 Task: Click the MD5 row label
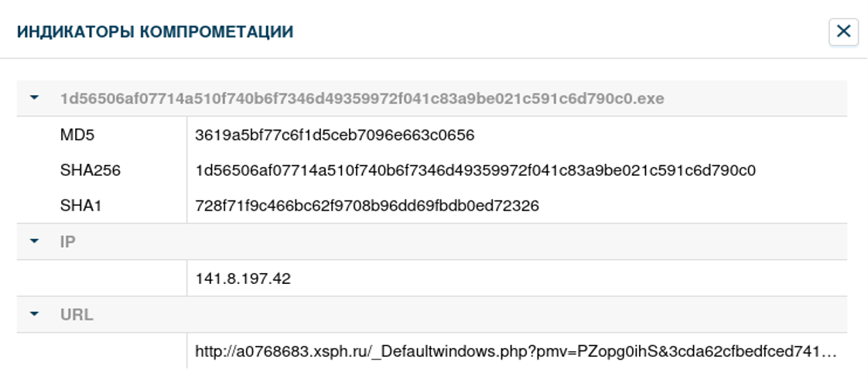(x=77, y=135)
